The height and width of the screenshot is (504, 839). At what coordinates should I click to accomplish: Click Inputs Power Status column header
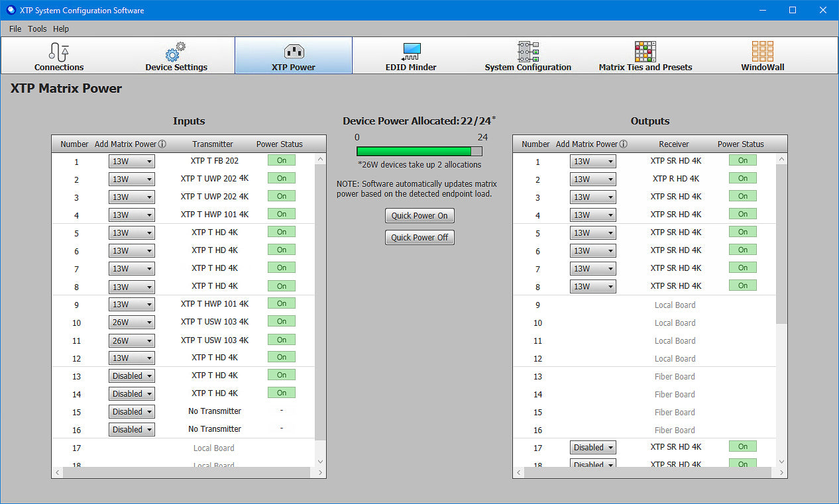tap(280, 144)
